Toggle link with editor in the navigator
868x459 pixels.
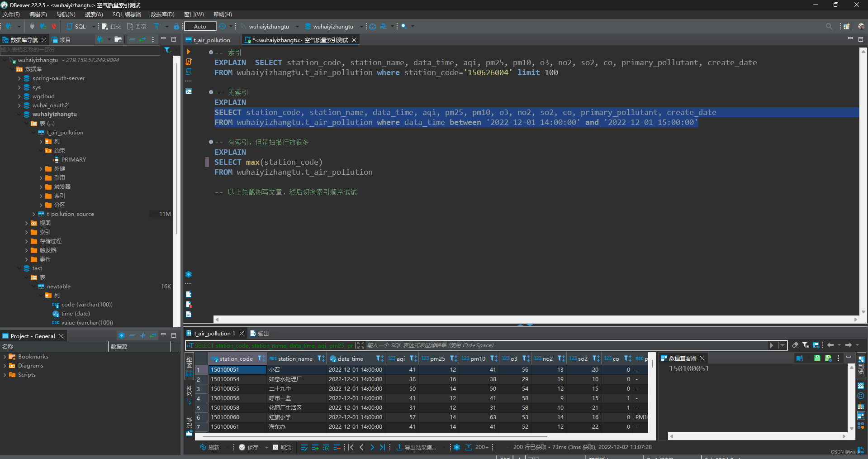coord(142,39)
